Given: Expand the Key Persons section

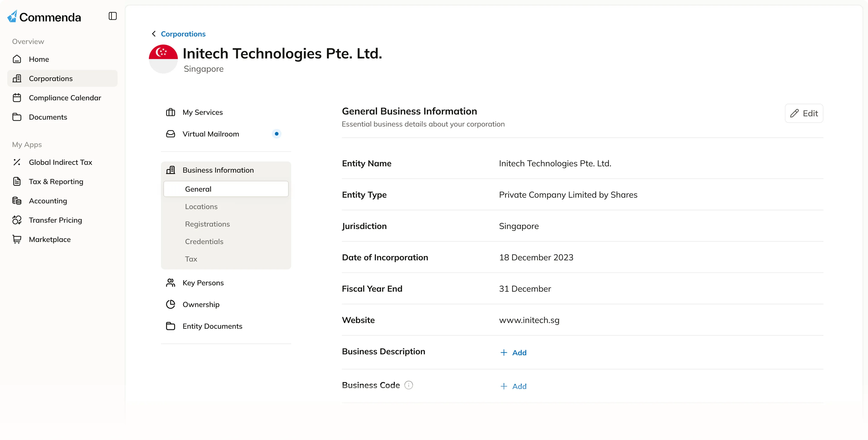Looking at the screenshot, I should tap(203, 283).
